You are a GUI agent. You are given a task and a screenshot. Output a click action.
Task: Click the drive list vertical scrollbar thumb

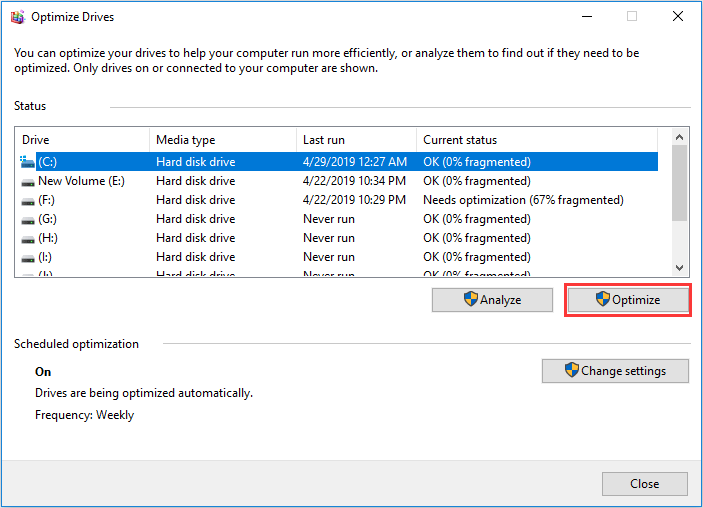(x=679, y=183)
